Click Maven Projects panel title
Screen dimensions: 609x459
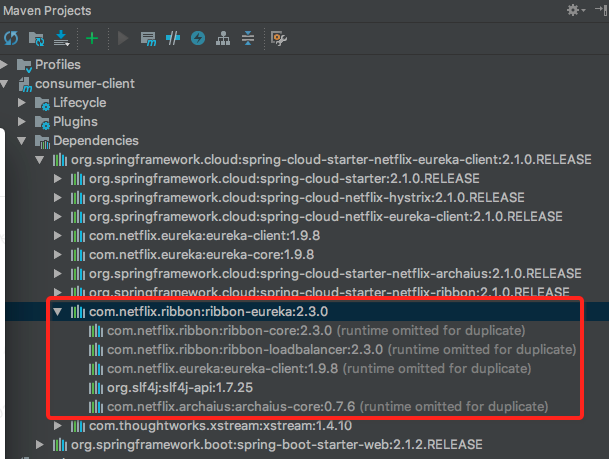tap(47, 10)
